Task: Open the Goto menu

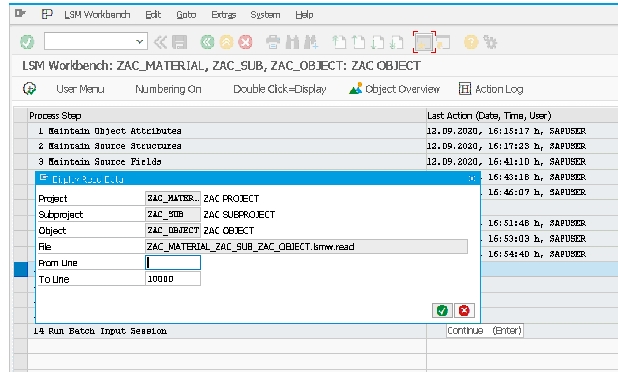Action: [x=186, y=15]
